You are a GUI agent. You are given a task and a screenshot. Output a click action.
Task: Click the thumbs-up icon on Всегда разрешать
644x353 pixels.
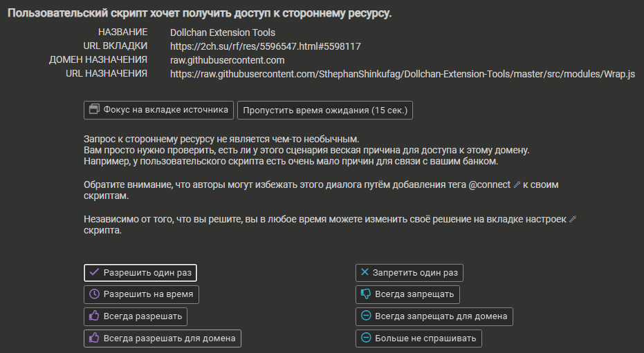95,316
